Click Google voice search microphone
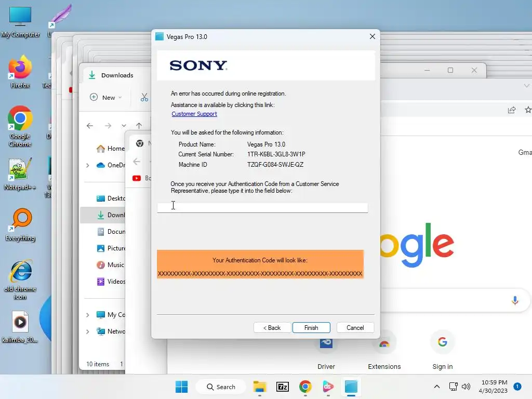 [x=515, y=300]
